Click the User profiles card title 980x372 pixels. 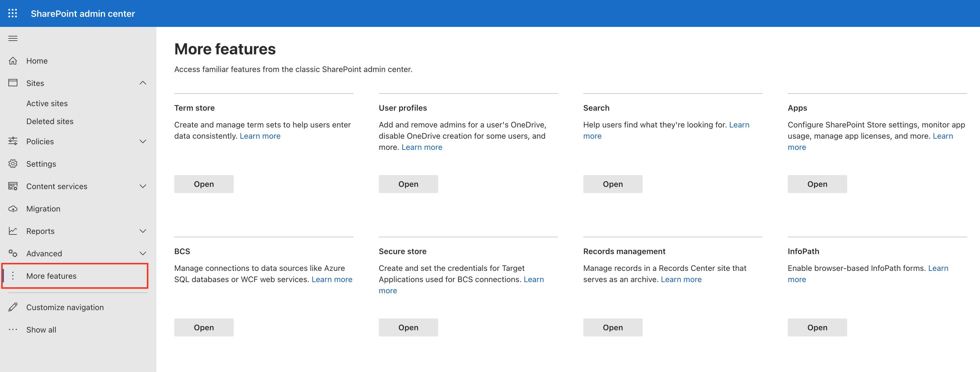403,108
